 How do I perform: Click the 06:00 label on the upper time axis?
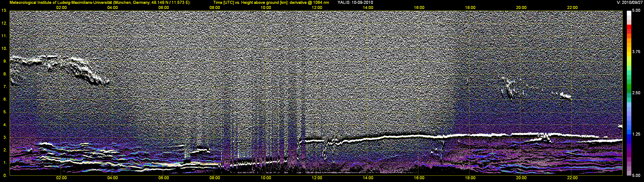coord(164,8)
